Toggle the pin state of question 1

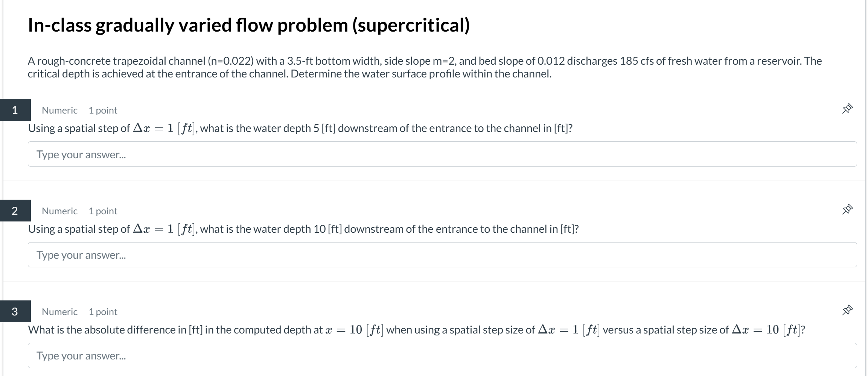[847, 108]
